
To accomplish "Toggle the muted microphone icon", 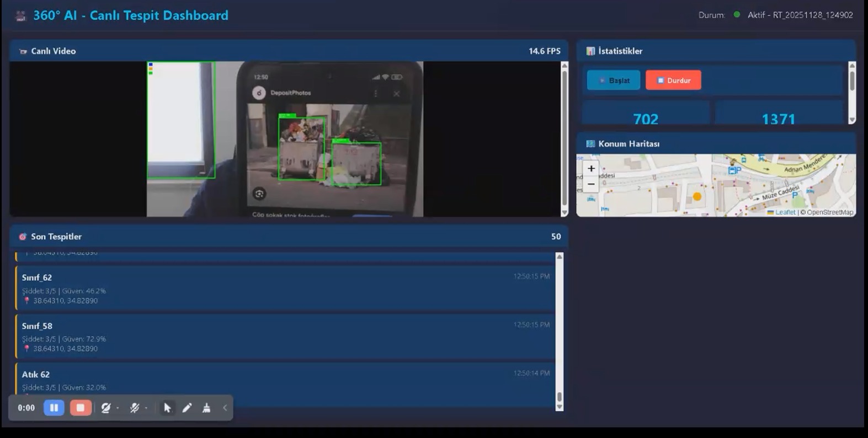I will (134, 408).
